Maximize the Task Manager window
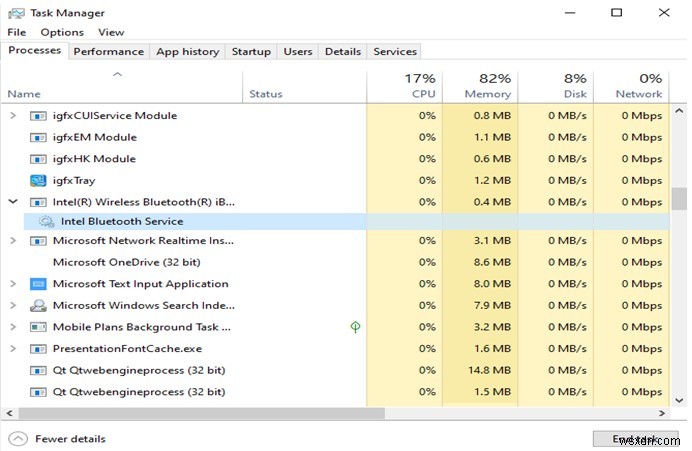The height and width of the screenshot is (451, 692). [617, 13]
